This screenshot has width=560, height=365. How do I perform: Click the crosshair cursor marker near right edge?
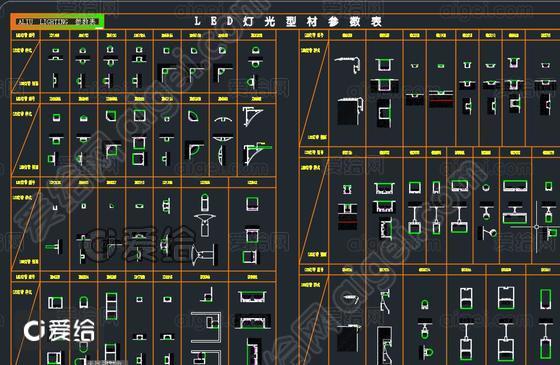click(536, 226)
